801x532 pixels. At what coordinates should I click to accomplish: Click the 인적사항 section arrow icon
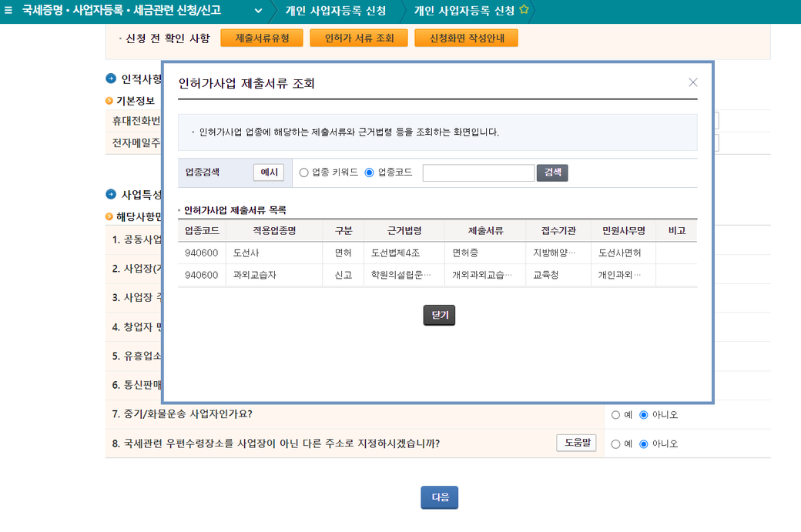pos(111,79)
